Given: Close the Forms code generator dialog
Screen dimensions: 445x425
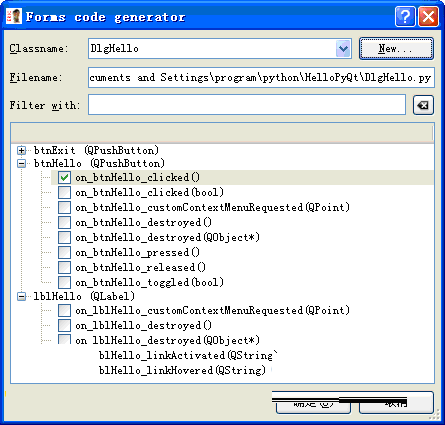Looking at the screenshot, I should [428, 16].
